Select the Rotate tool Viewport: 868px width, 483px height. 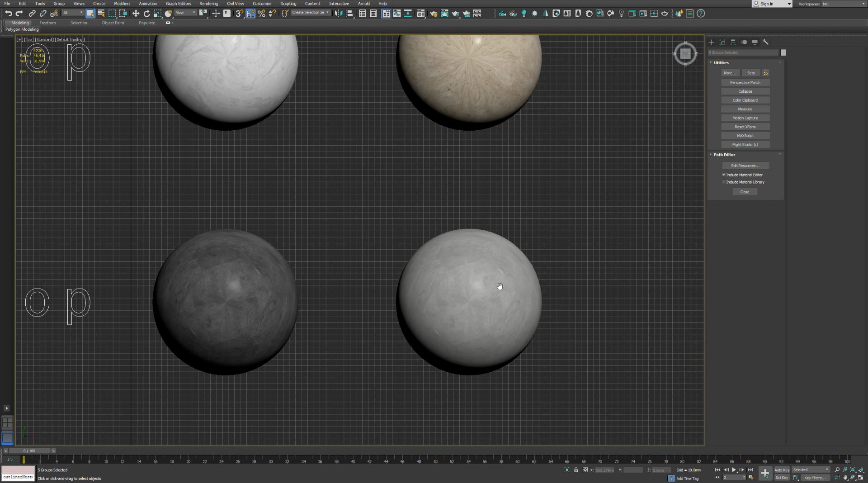[146, 14]
